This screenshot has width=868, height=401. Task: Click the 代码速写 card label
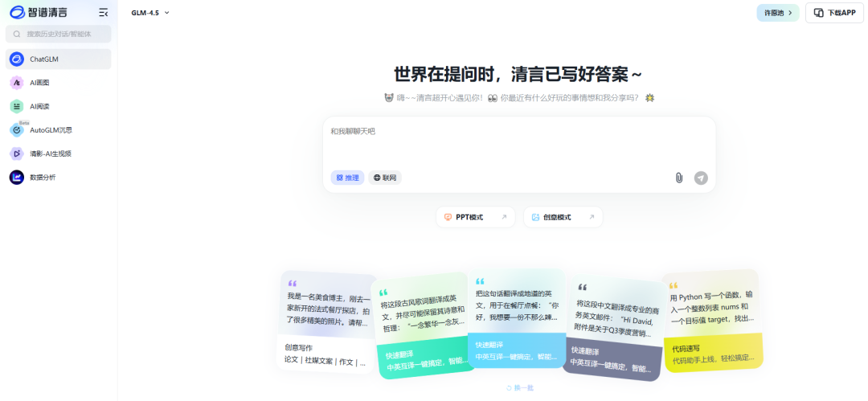tap(686, 349)
